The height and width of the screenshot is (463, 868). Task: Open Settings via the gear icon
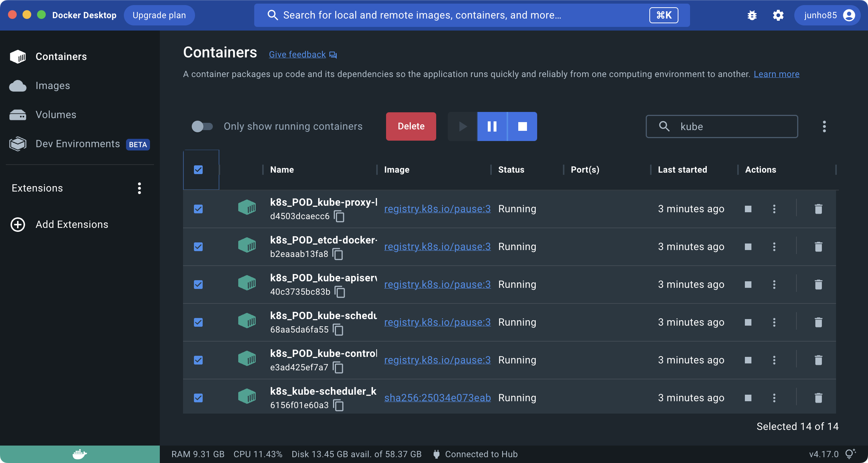pyautogui.click(x=778, y=15)
